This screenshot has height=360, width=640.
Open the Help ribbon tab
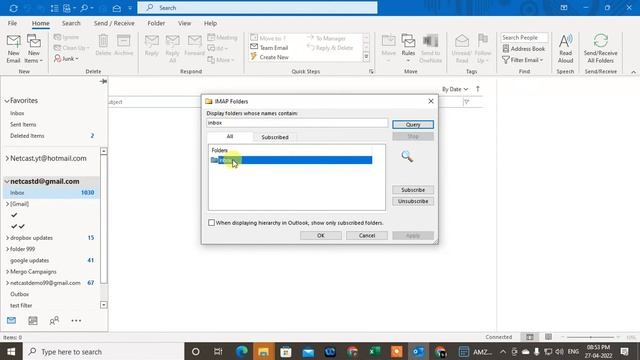(x=210, y=23)
